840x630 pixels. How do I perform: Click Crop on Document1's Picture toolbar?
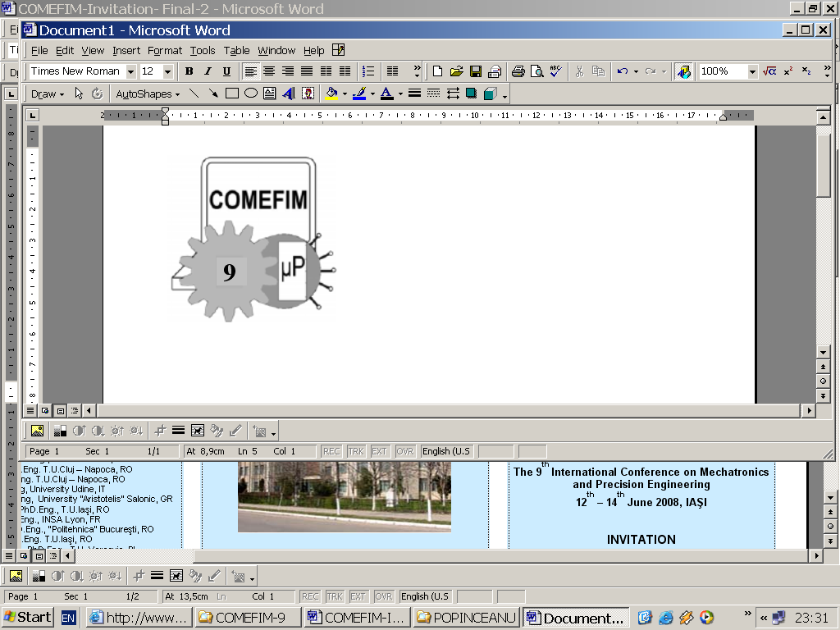(x=160, y=431)
